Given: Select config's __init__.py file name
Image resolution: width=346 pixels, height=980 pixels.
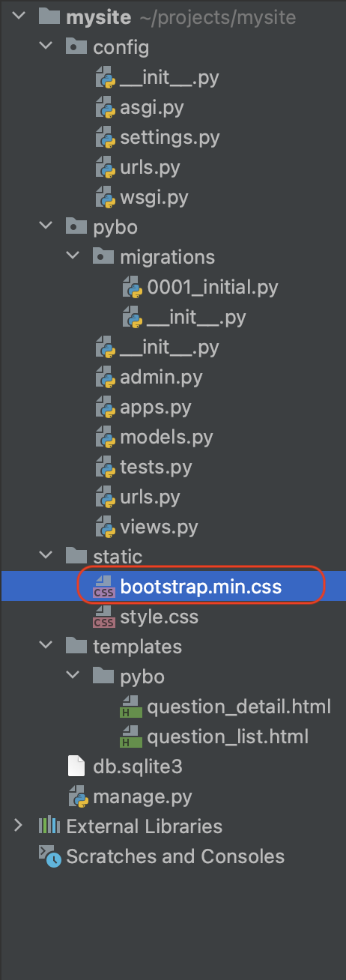Looking at the screenshot, I should point(169,78).
